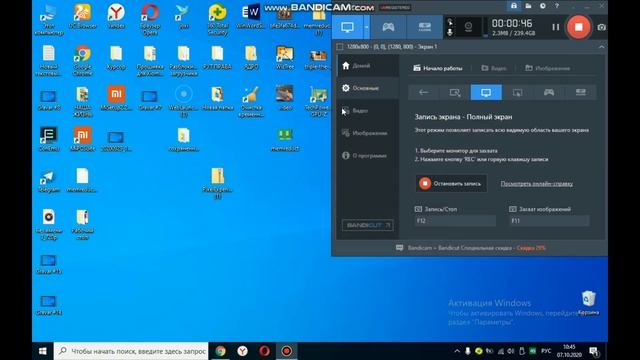Open the Bandicam + Bandicut discount banner
640x360 pixels.
pos(470,248)
